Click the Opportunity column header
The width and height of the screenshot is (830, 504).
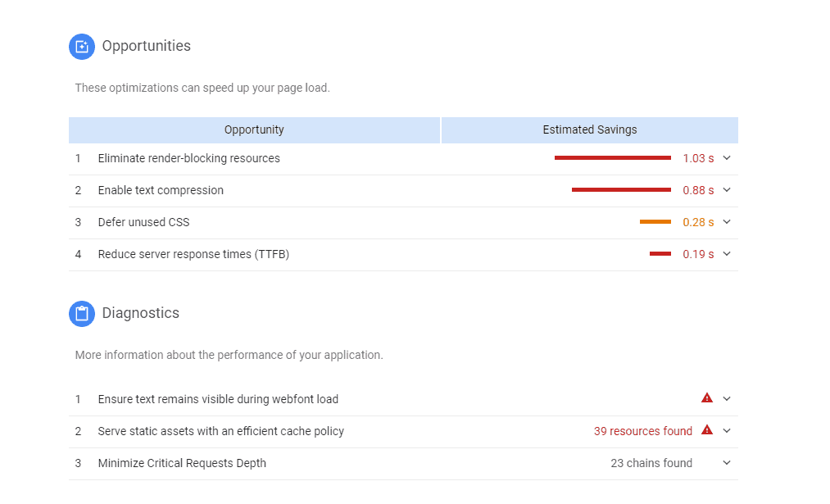254,129
